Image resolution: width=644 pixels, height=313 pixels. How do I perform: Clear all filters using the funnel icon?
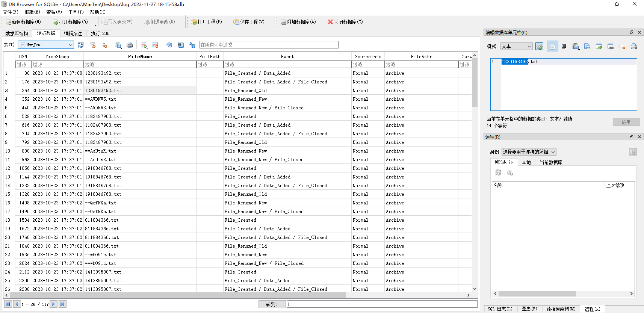coord(93,45)
